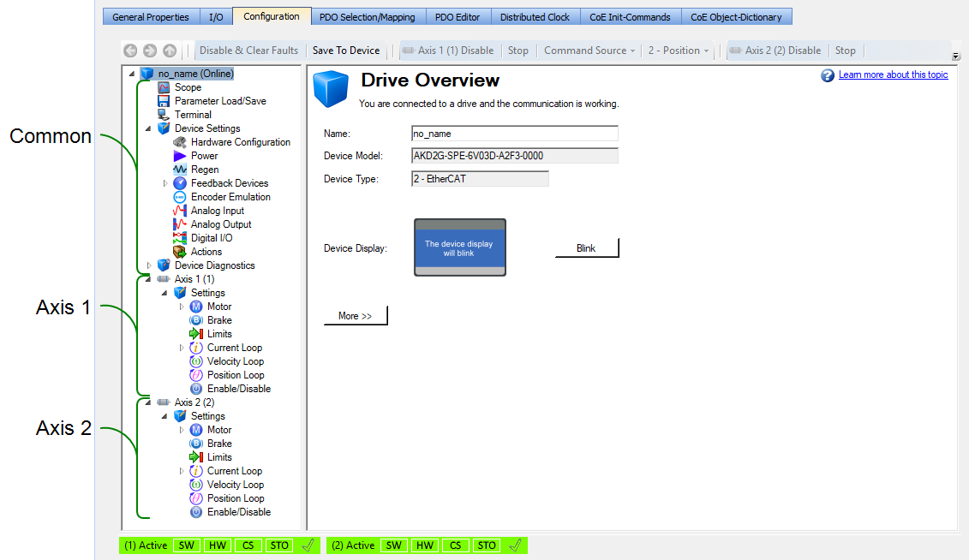Click the More >> button
Screen dimensions: 969x560
pos(356,315)
